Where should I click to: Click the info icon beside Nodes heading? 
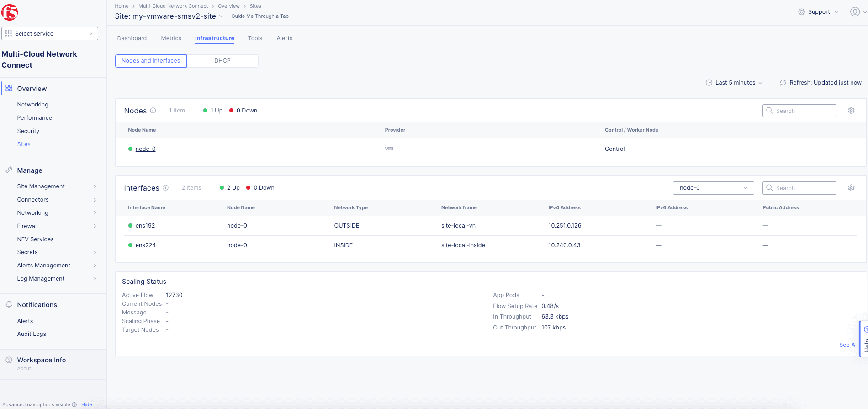[153, 111]
